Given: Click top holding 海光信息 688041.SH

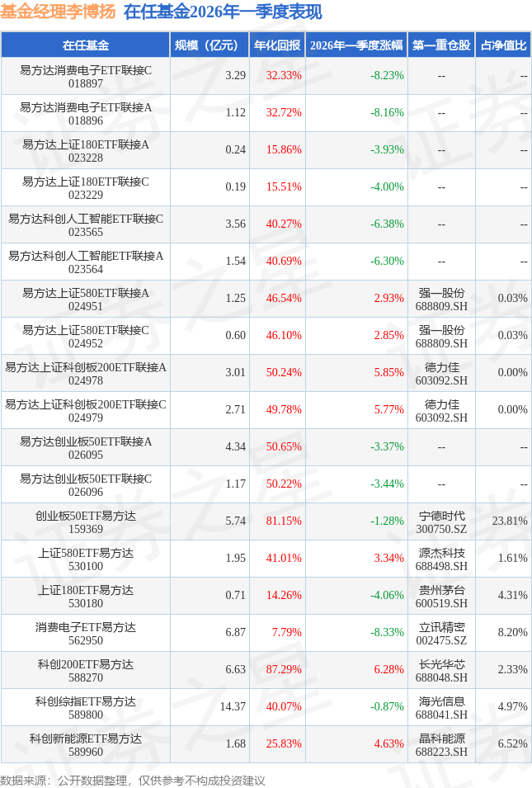Looking at the screenshot, I should (441, 707).
